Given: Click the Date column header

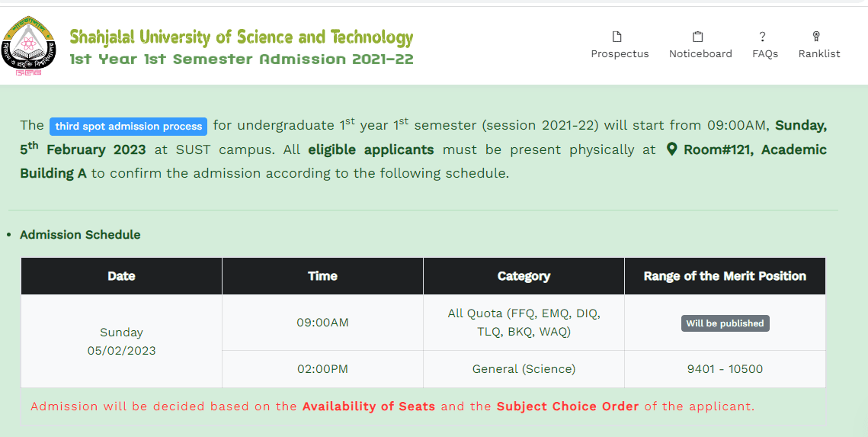Looking at the screenshot, I should [x=121, y=276].
